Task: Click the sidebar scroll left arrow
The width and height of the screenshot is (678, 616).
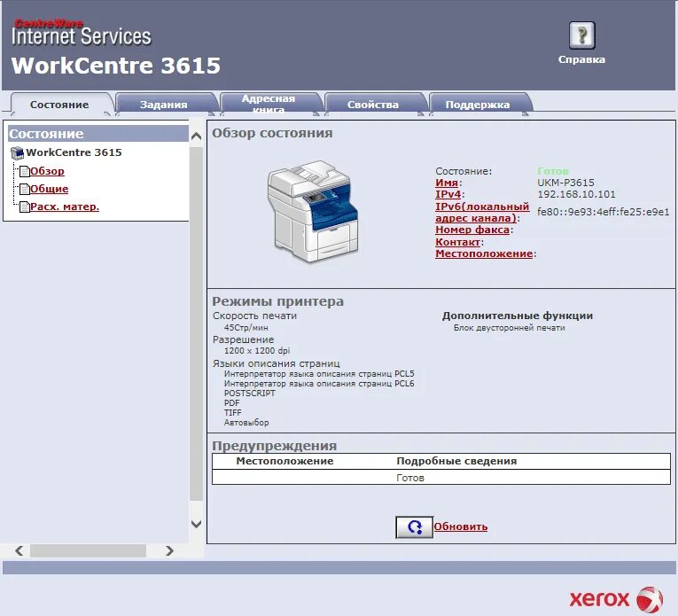Action: (19, 550)
